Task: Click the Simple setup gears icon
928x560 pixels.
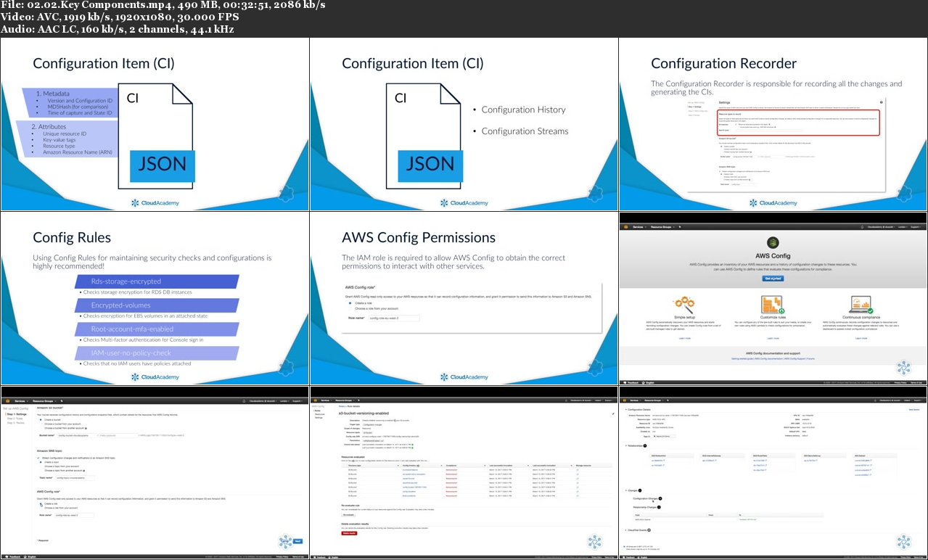Action: point(684,305)
